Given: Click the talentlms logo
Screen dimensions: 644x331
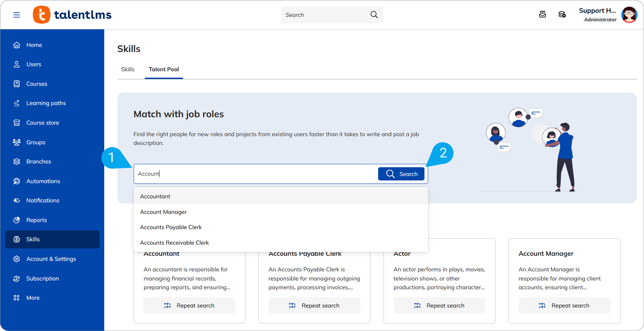Looking at the screenshot, I should coord(72,15).
